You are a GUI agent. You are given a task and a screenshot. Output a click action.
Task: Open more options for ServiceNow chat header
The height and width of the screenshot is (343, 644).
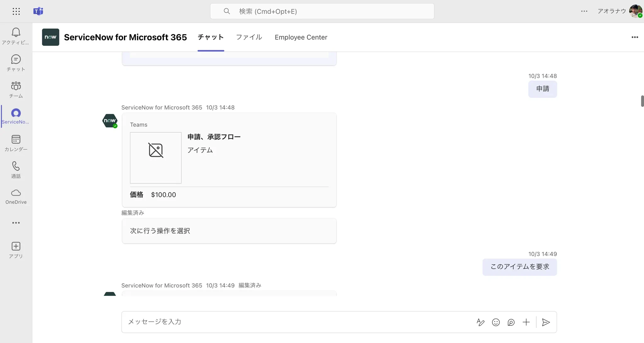tap(635, 37)
